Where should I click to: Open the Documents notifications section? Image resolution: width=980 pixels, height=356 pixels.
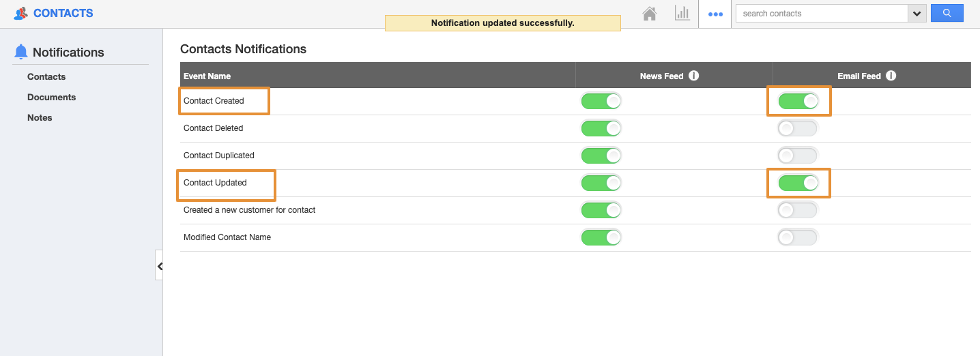51,97
